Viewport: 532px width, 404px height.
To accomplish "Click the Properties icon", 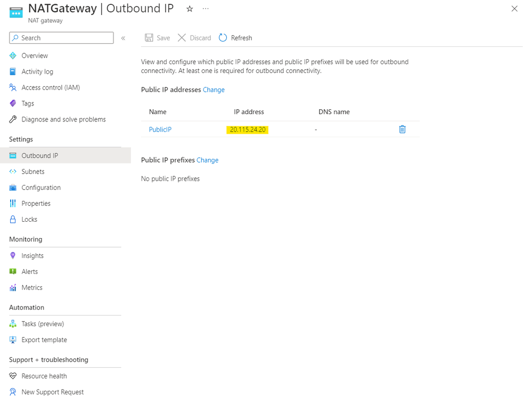I will (13, 204).
